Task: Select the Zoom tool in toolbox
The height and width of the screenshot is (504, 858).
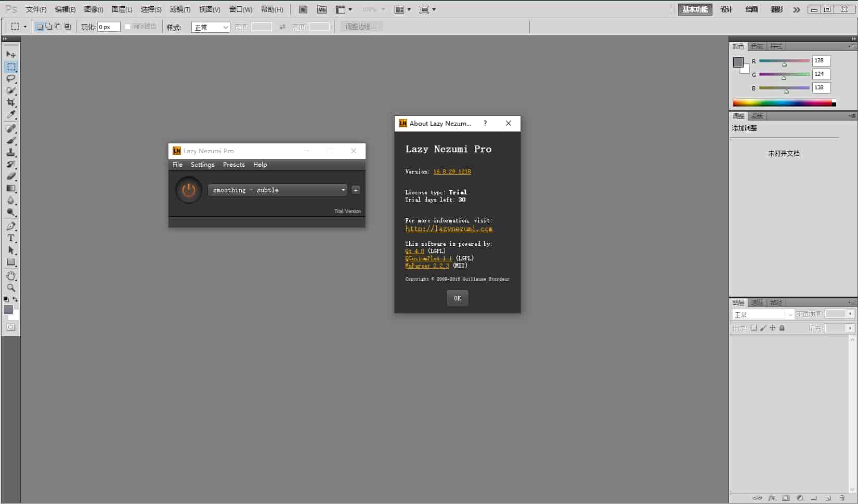Action: pos(11,288)
